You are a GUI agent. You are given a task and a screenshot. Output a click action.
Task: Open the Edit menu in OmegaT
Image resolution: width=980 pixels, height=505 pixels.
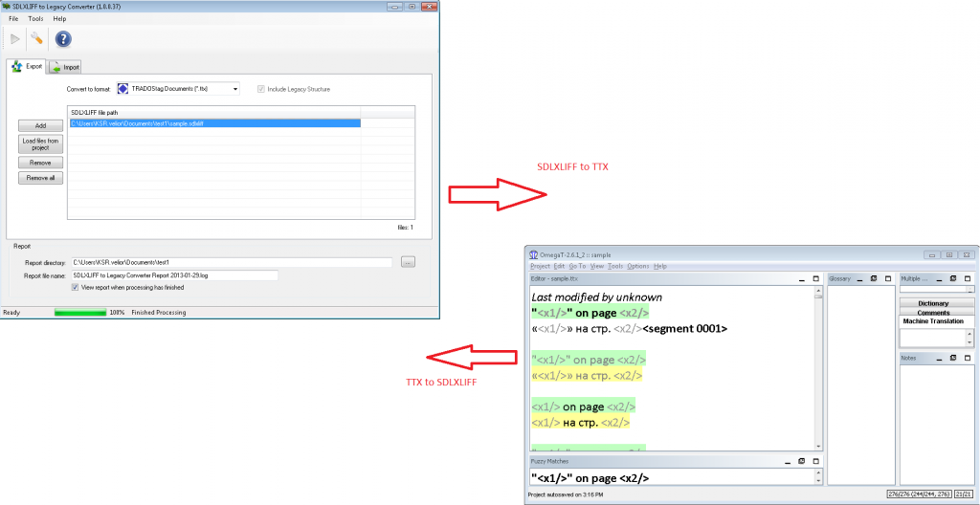coord(559,266)
